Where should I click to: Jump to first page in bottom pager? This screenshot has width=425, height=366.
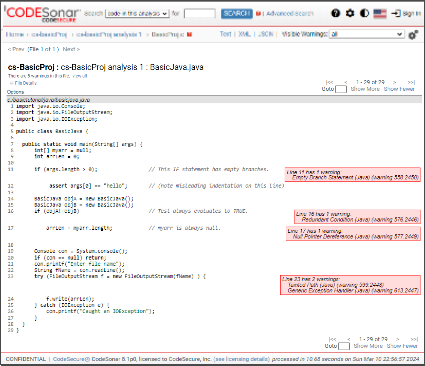click(332, 339)
